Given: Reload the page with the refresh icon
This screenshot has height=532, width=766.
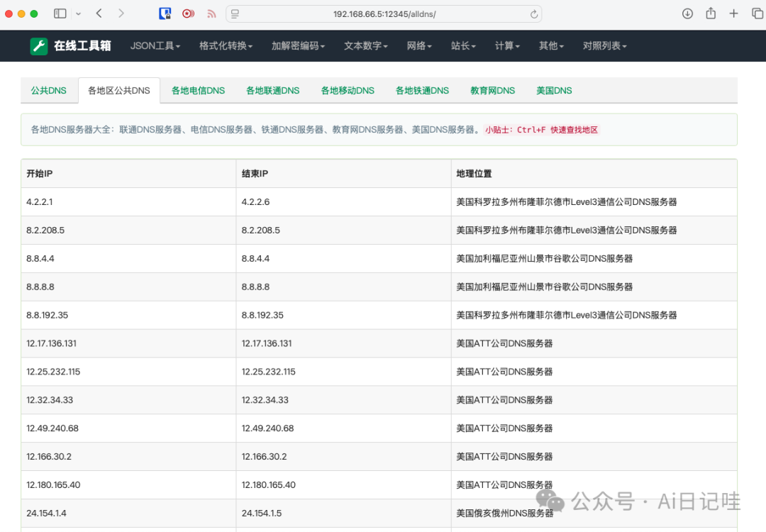Looking at the screenshot, I should point(534,14).
